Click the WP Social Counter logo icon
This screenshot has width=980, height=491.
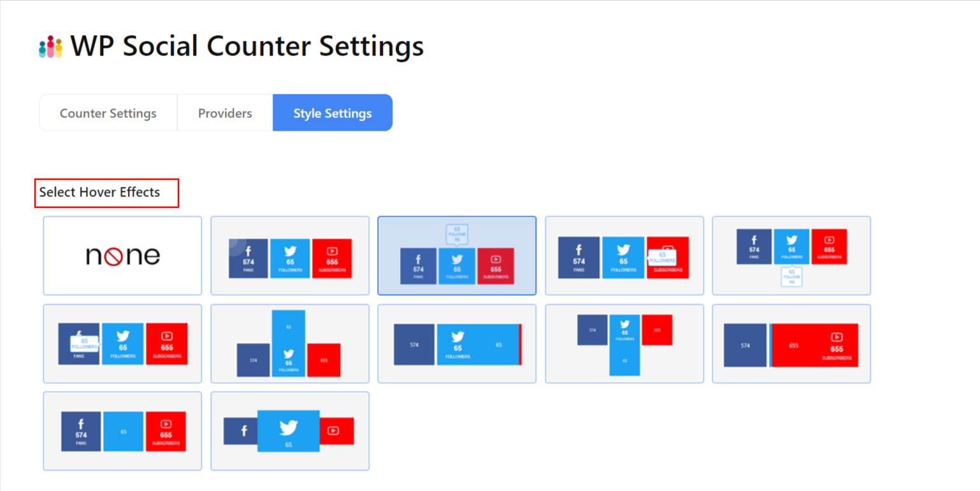[x=50, y=45]
